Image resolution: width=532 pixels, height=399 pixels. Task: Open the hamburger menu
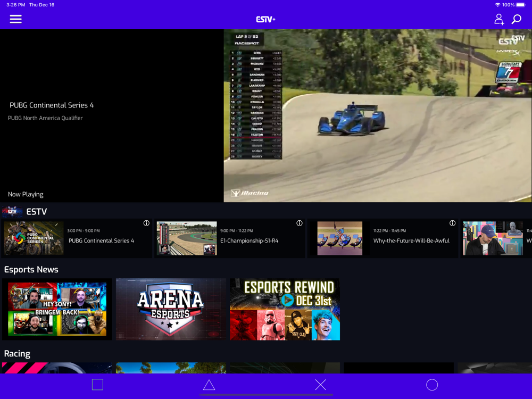(x=15, y=19)
